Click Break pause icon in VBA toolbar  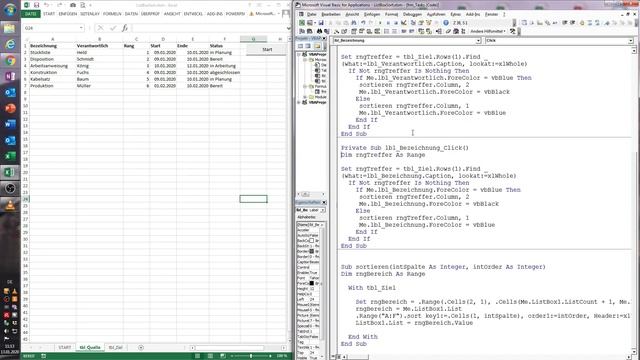(x=388, y=23)
